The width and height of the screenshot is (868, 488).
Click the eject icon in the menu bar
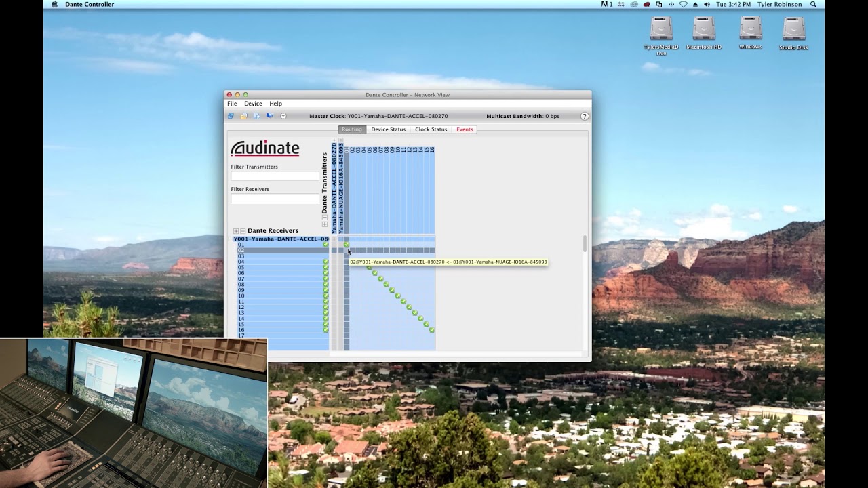pyautogui.click(x=695, y=4)
